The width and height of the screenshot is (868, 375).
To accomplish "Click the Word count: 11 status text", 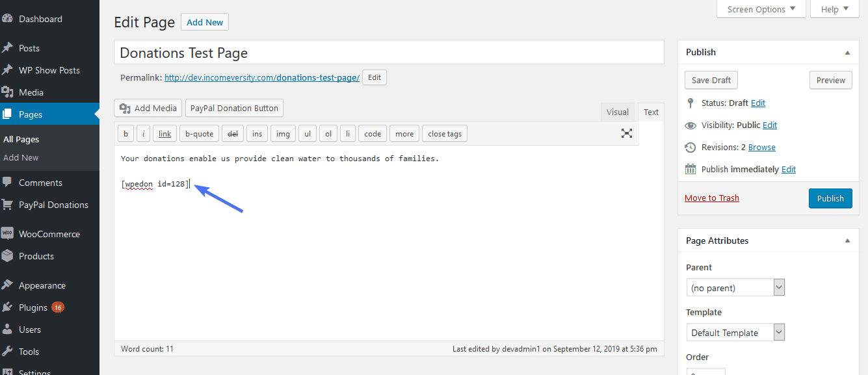I will 147,349.
